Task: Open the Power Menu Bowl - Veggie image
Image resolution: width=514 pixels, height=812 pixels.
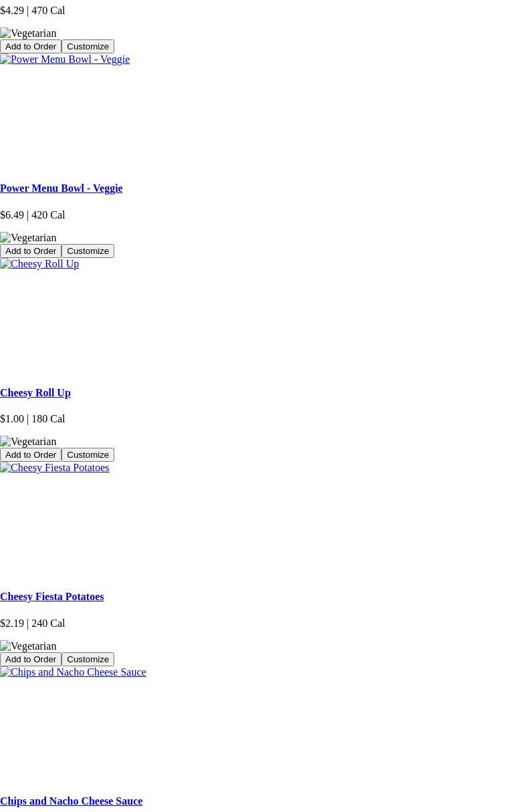Action: click(65, 59)
